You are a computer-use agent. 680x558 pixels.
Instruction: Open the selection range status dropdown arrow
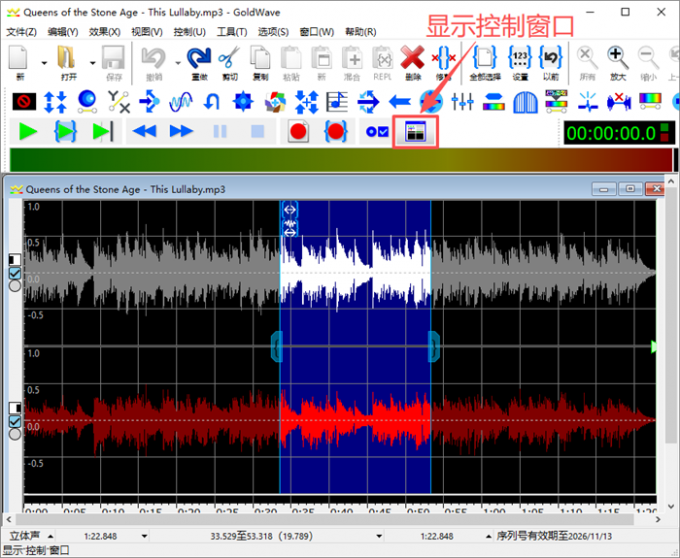pos(379,536)
